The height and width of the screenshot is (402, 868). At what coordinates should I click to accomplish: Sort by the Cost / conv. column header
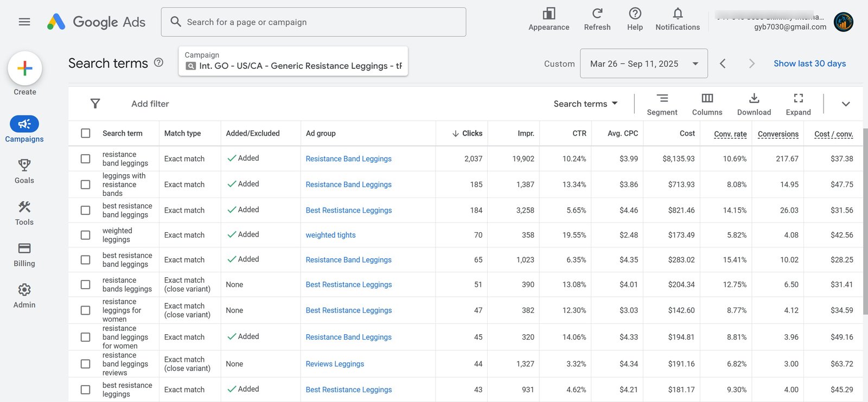point(834,134)
